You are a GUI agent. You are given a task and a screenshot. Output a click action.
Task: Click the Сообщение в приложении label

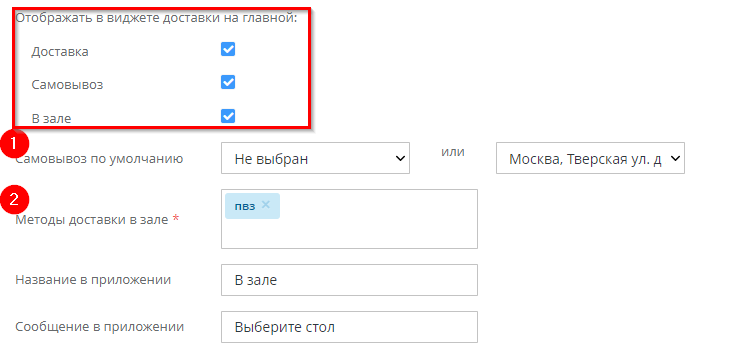(100, 327)
